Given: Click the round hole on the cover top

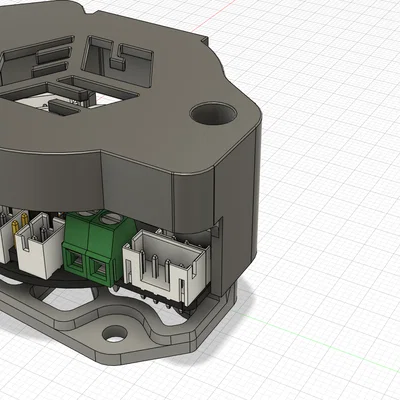Looking at the screenshot, I should pos(214,114).
